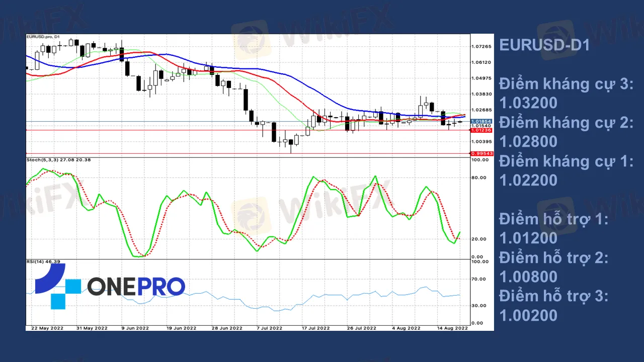Click the red price tag 1.01236

481,130
